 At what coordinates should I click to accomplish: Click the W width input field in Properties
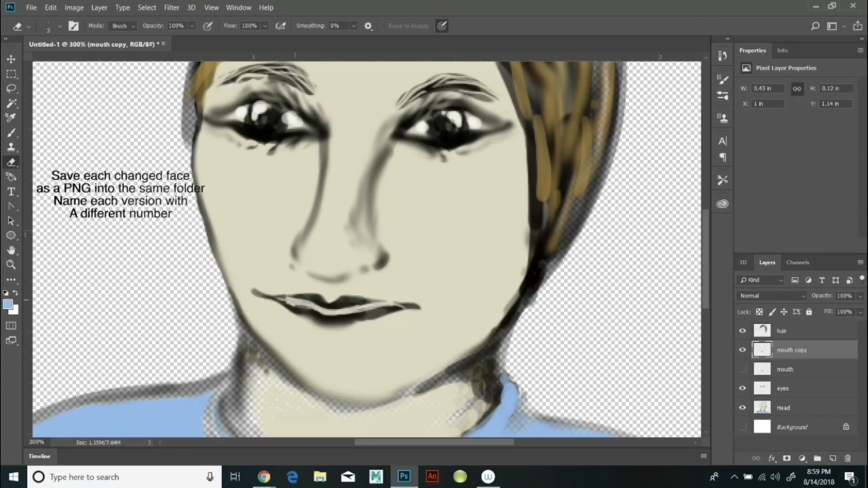click(768, 88)
